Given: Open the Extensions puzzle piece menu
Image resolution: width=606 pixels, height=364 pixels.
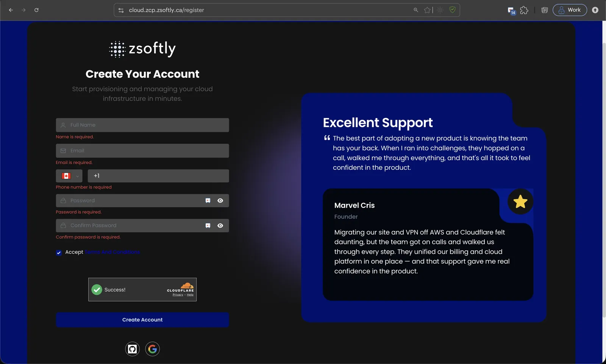Looking at the screenshot, I should pos(524,10).
